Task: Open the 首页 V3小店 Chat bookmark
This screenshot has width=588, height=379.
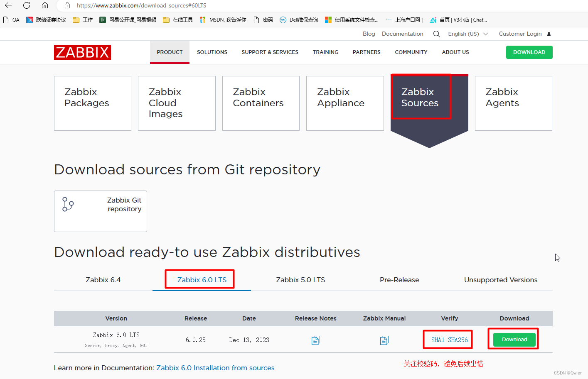Action: (x=458, y=20)
